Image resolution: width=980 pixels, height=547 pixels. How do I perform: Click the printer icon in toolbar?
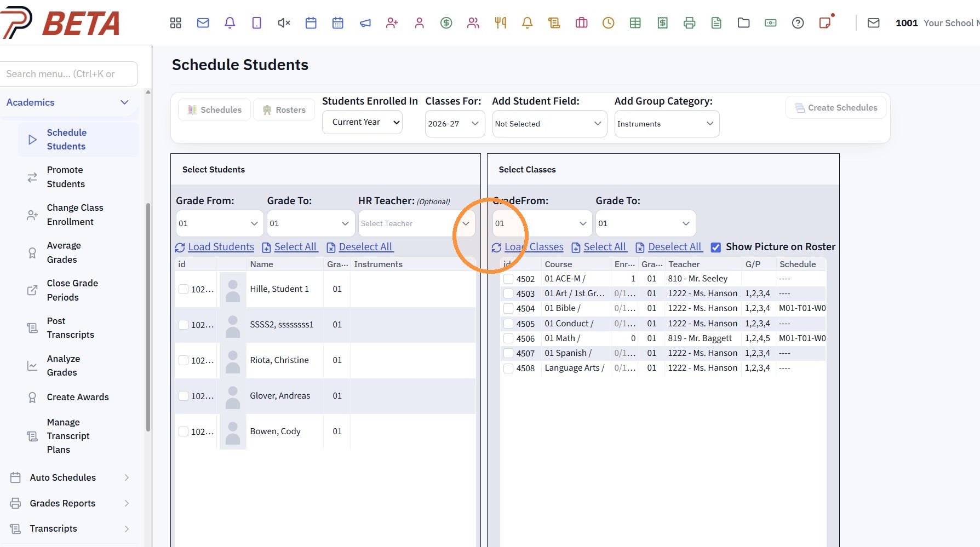[x=689, y=23]
